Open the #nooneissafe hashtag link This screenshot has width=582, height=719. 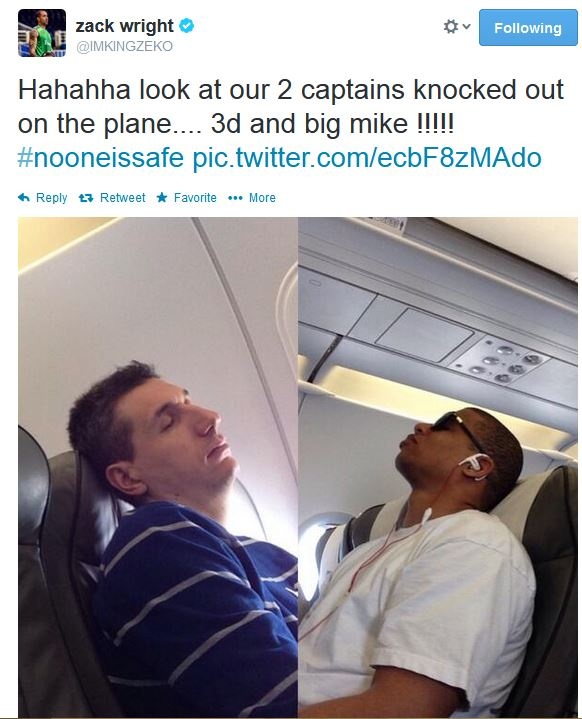[x=100, y=157]
